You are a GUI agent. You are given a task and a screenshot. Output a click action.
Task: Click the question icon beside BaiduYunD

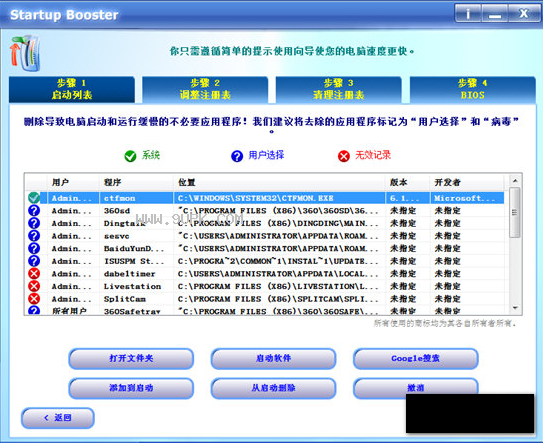pos(34,248)
